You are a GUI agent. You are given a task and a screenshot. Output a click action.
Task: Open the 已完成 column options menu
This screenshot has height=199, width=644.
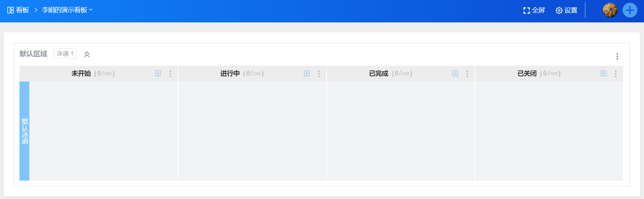(467, 74)
